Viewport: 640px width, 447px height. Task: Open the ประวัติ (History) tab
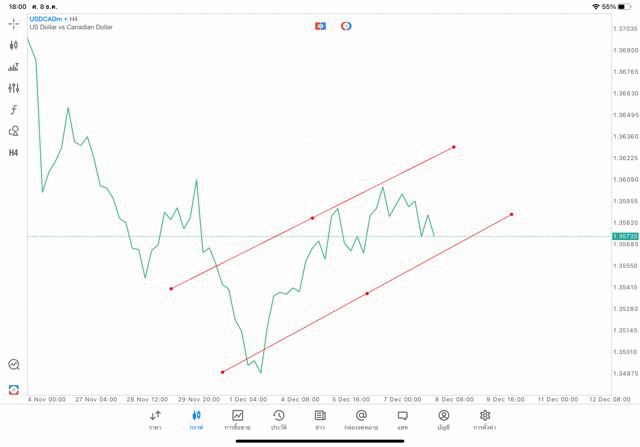pyautogui.click(x=278, y=419)
